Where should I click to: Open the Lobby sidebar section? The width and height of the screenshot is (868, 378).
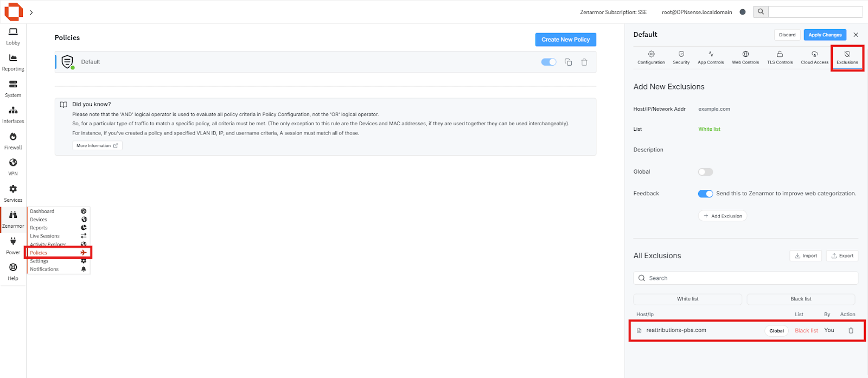[x=13, y=36]
